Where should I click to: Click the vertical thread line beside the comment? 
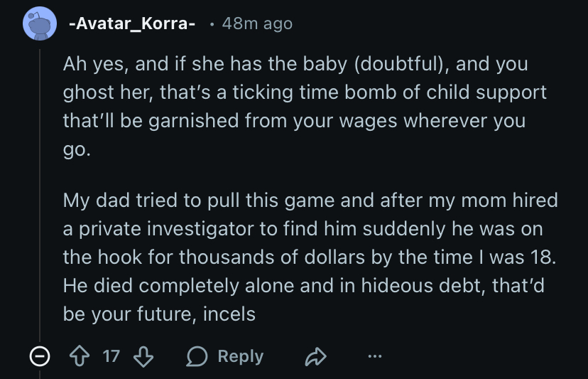40,192
